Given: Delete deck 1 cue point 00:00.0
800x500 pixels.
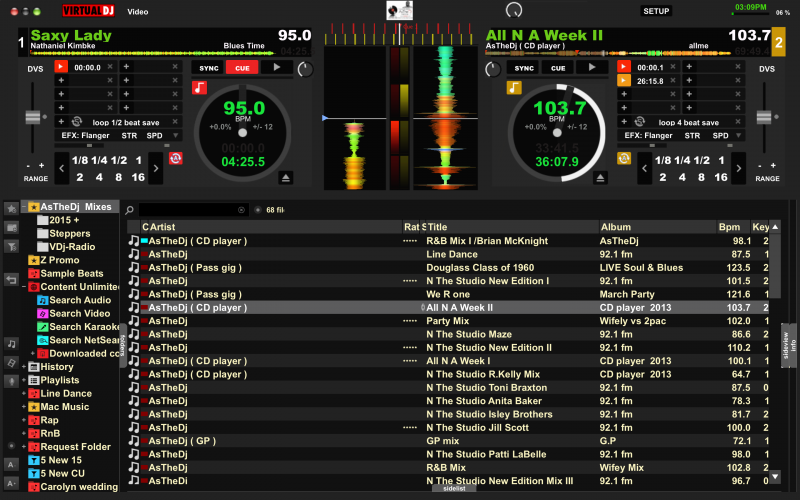Looking at the screenshot, I should [110, 67].
